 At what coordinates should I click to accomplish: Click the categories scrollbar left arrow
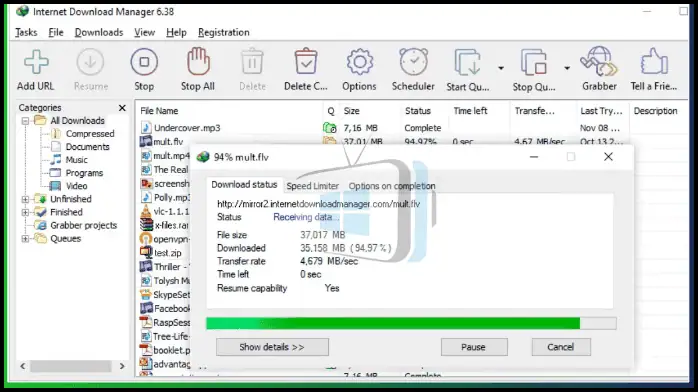(x=23, y=366)
